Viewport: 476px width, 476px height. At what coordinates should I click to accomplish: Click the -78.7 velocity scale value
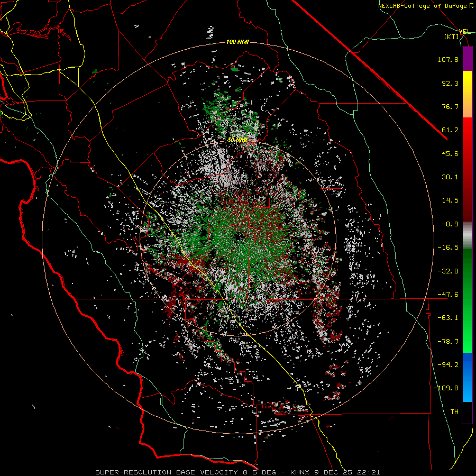448,342
